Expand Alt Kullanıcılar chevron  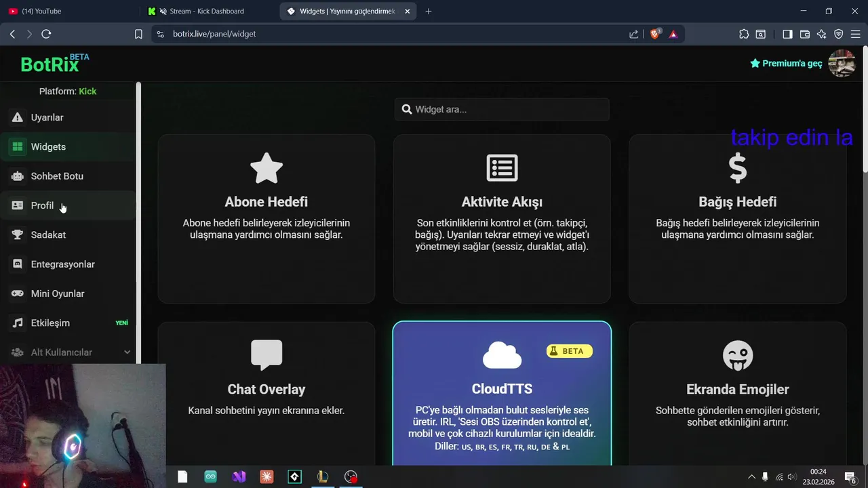point(127,352)
